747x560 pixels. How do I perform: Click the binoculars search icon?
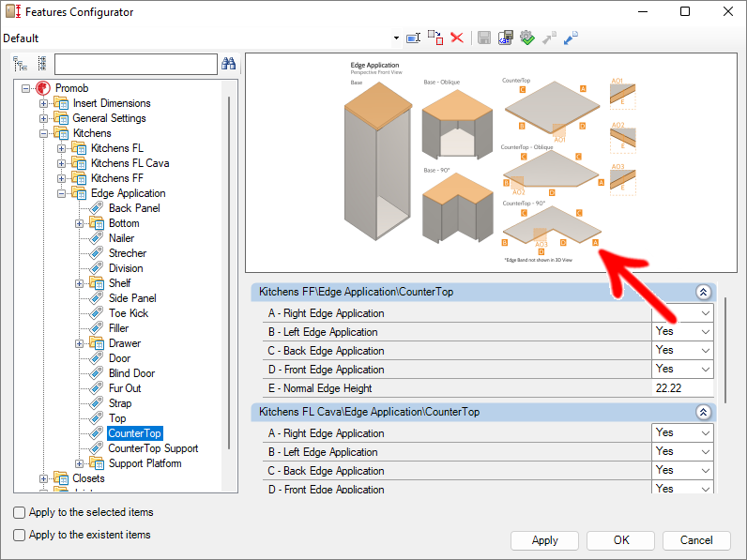(229, 64)
